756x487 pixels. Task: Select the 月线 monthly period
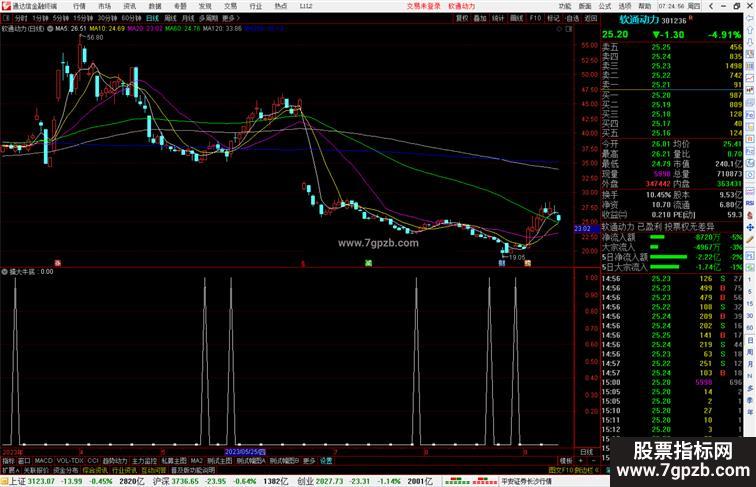[x=188, y=18]
